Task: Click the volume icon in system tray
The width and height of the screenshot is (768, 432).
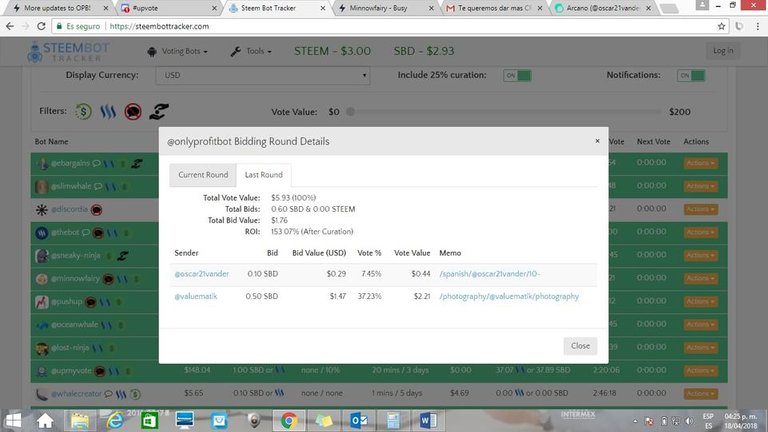Action: [x=689, y=421]
